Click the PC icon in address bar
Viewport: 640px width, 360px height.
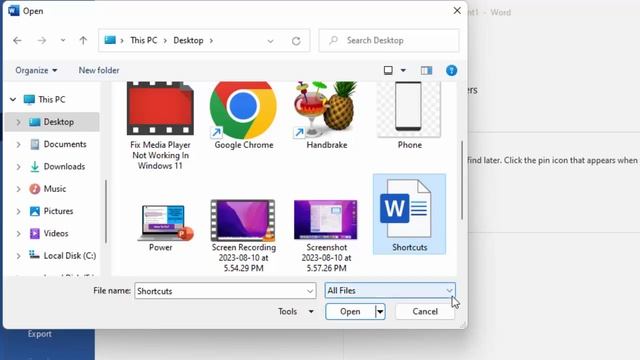[110, 40]
